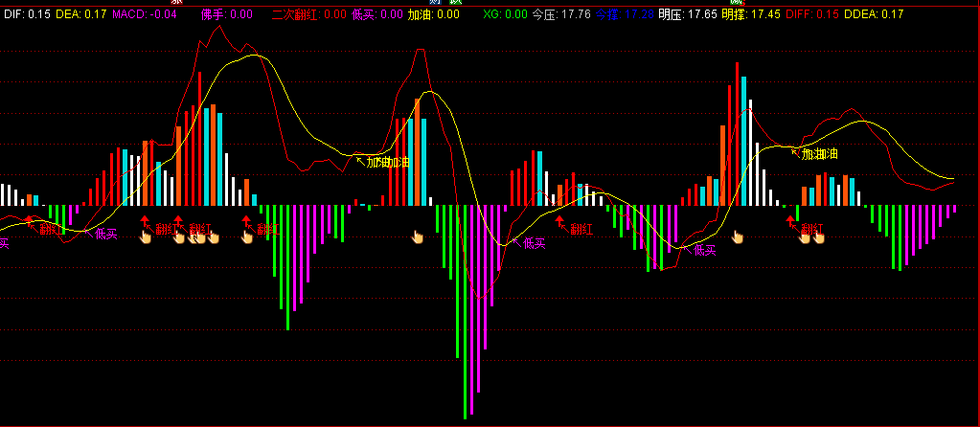The image size is (980, 427).
Task: Click the yellow DEA reading in the header
Action: pos(81,14)
